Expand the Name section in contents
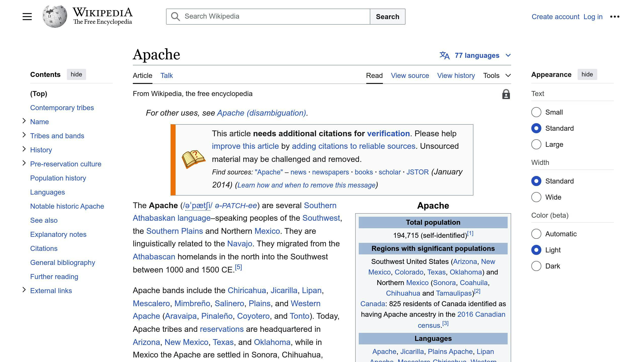644x362 pixels. [x=24, y=121]
